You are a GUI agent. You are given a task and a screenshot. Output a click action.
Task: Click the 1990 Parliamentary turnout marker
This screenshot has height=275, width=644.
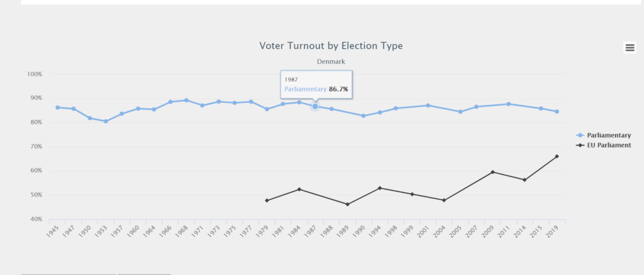[x=363, y=116]
